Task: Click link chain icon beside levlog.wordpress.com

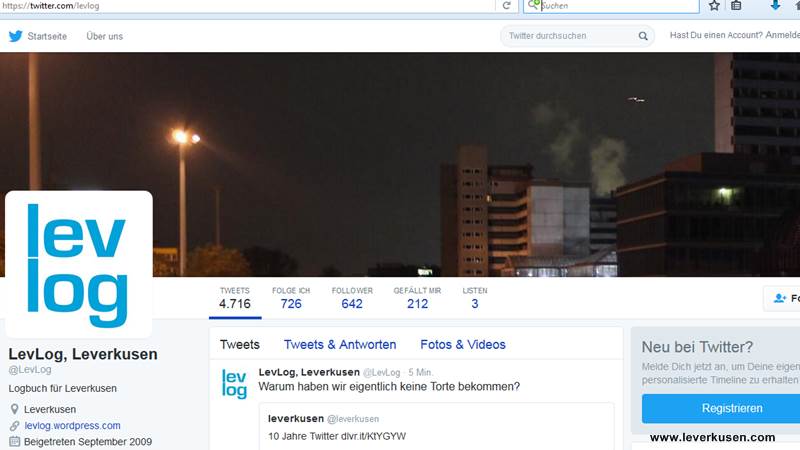Action: tap(14, 426)
